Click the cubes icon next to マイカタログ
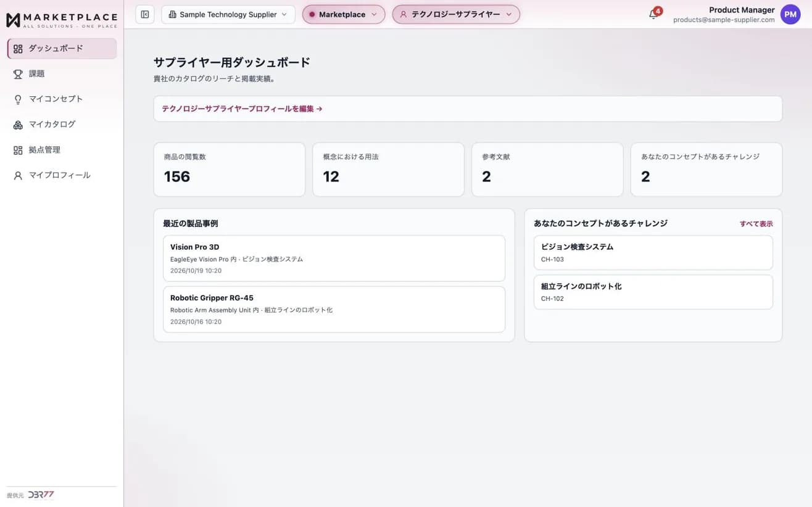 click(18, 125)
